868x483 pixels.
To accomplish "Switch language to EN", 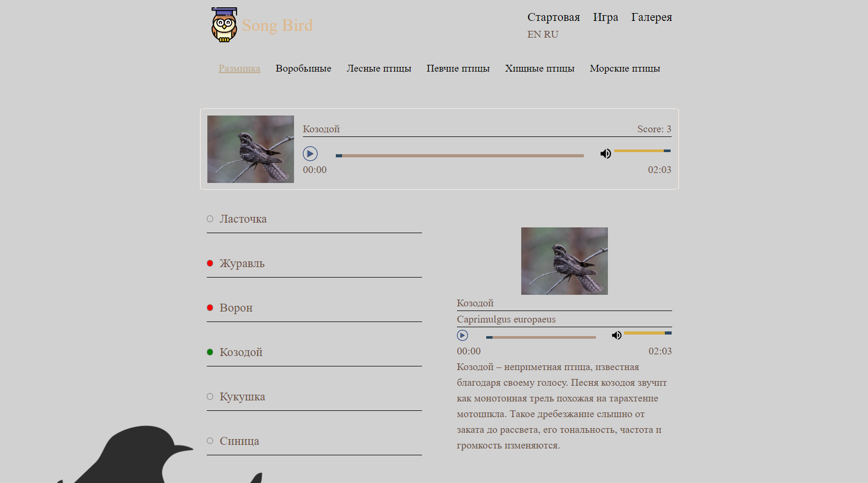I will pyautogui.click(x=534, y=34).
